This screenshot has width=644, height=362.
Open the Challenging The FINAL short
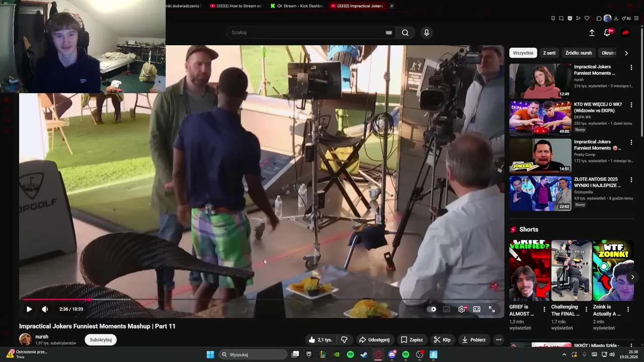(x=572, y=270)
